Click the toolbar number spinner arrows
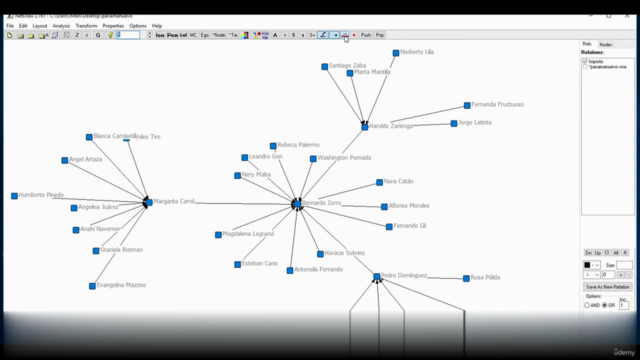This screenshot has height=360, width=640. pyautogui.click(x=149, y=35)
